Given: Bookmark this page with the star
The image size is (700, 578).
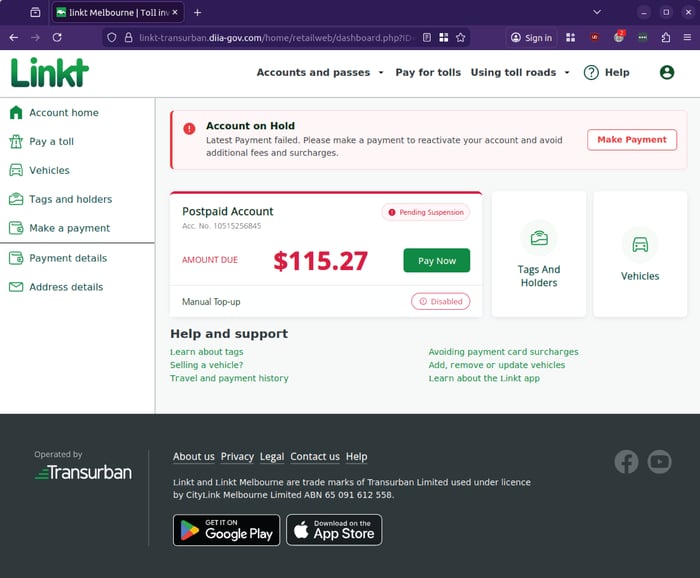Looking at the screenshot, I should (x=461, y=37).
